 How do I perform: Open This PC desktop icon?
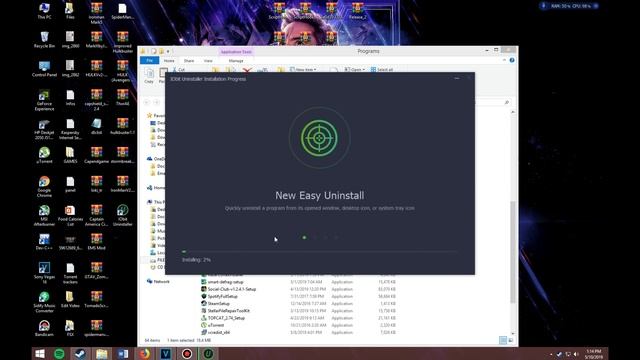[44, 11]
